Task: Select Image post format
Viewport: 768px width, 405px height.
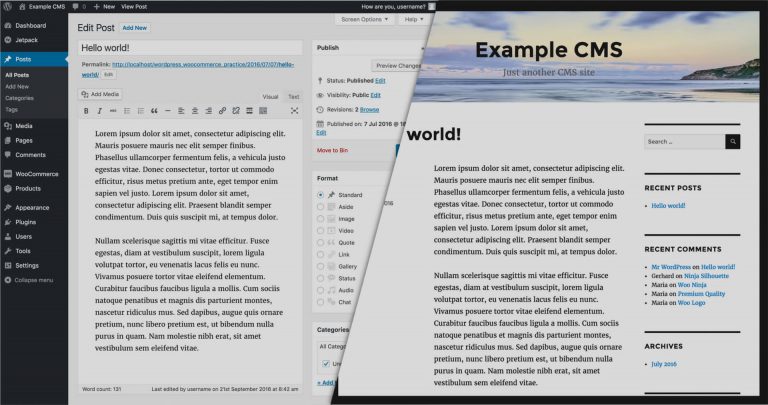Action: click(320, 219)
